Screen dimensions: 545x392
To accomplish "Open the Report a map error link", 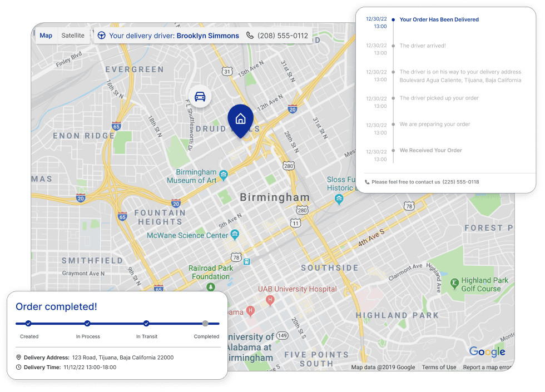I will tap(487, 367).
